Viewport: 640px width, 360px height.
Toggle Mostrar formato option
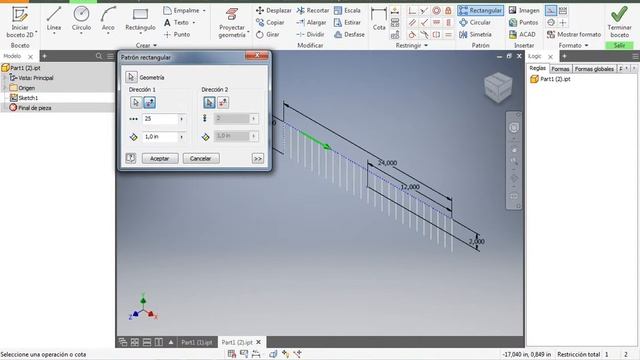(x=573, y=35)
